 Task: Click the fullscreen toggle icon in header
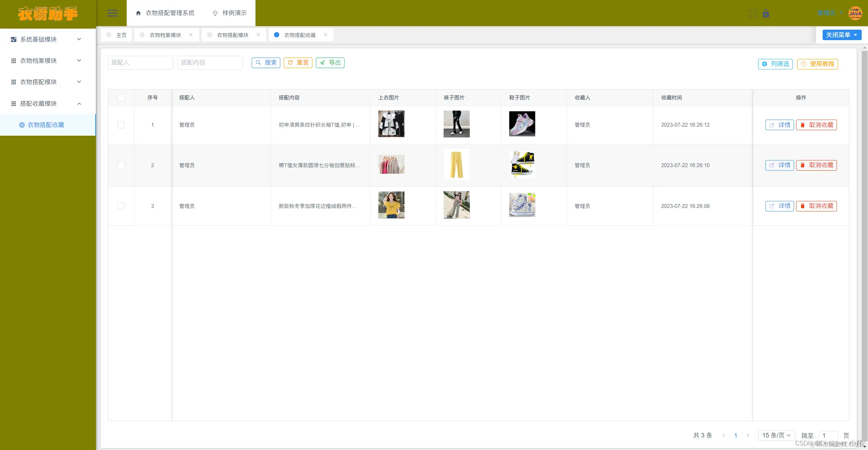[x=753, y=13]
